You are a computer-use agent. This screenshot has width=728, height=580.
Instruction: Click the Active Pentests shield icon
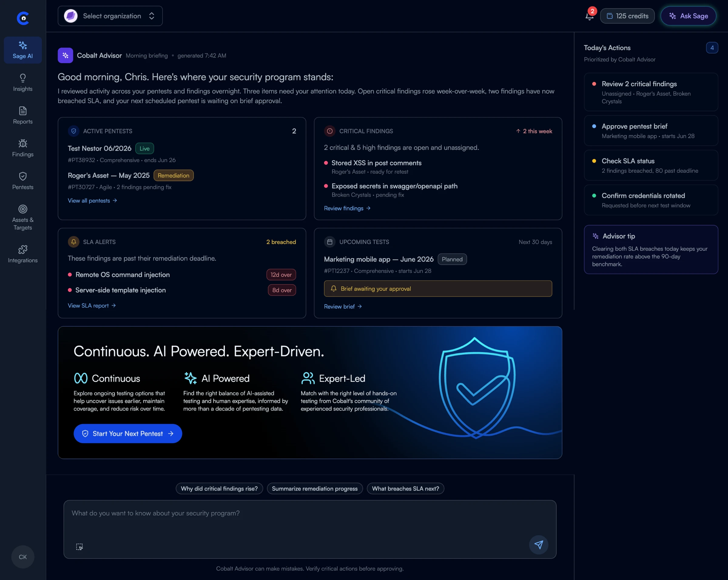[74, 131]
